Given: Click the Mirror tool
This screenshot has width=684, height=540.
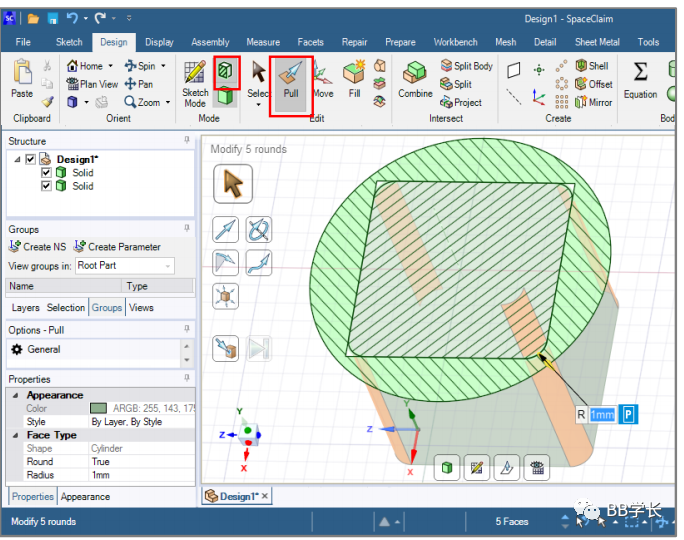Looking at the screenshot, I should [594, 103].
